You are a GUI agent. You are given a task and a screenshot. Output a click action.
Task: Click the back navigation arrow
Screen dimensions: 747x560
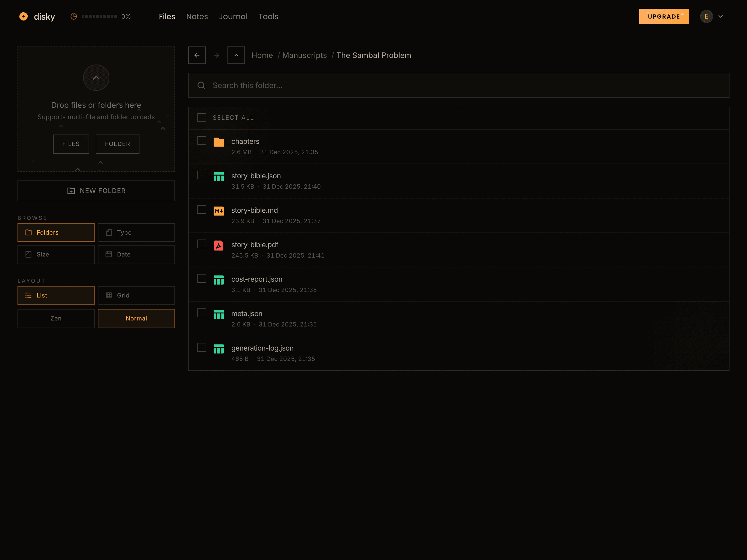point(197,55)
